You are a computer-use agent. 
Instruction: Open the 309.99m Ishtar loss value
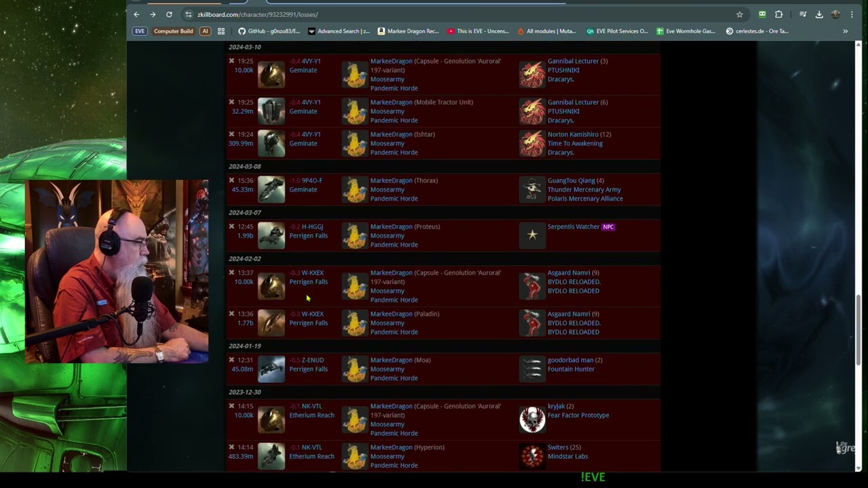click(241, 144)
